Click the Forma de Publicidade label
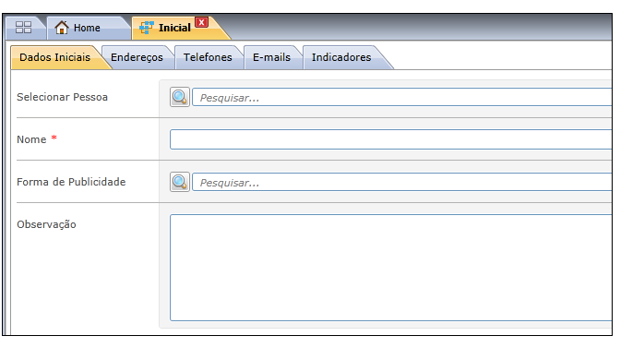The image size is (644, 348). (x=71, y=182)
